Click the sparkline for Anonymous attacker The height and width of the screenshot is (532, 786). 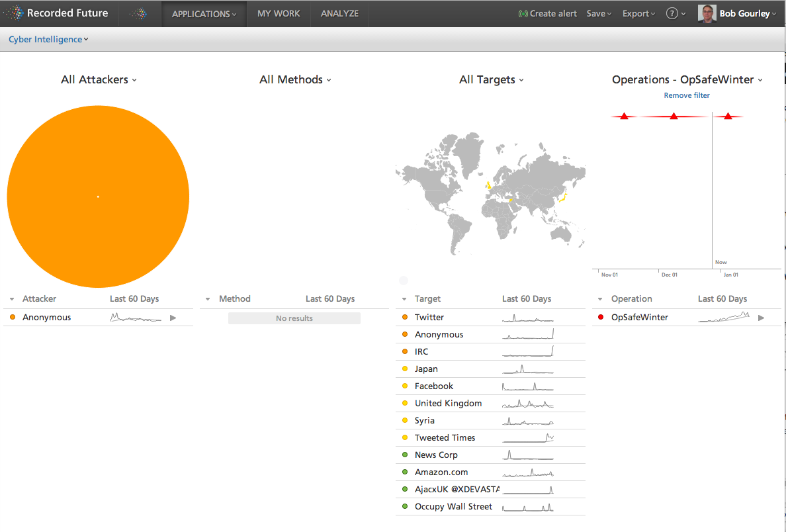tap(136, 318)
